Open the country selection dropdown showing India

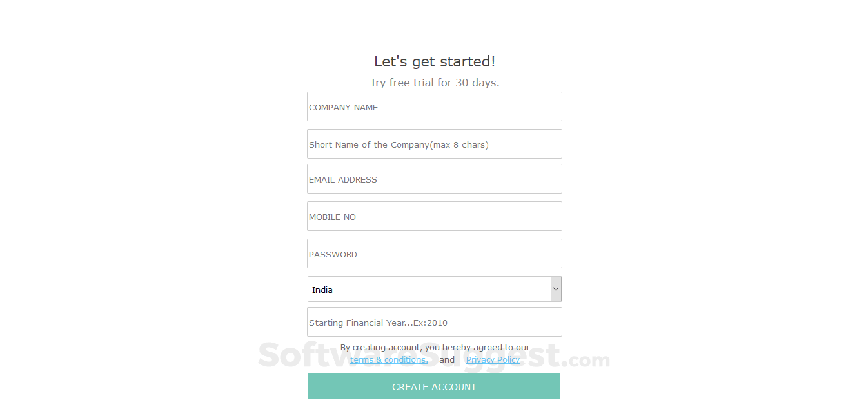tap(434, 288)
